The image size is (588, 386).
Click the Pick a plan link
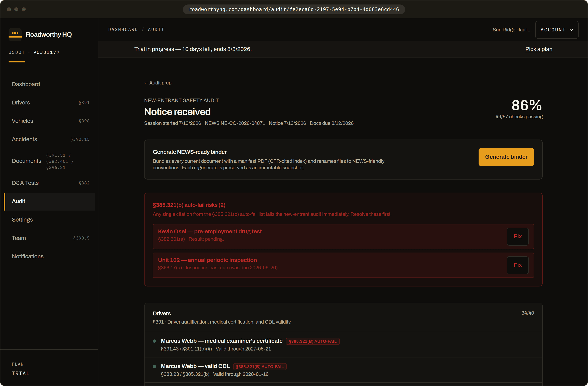pyautogui.click(x=539, y=49)
